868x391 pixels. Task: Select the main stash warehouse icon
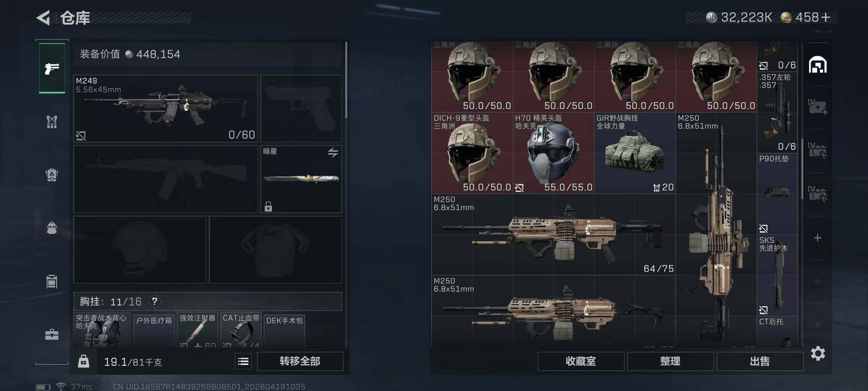[x=818, y=65]
